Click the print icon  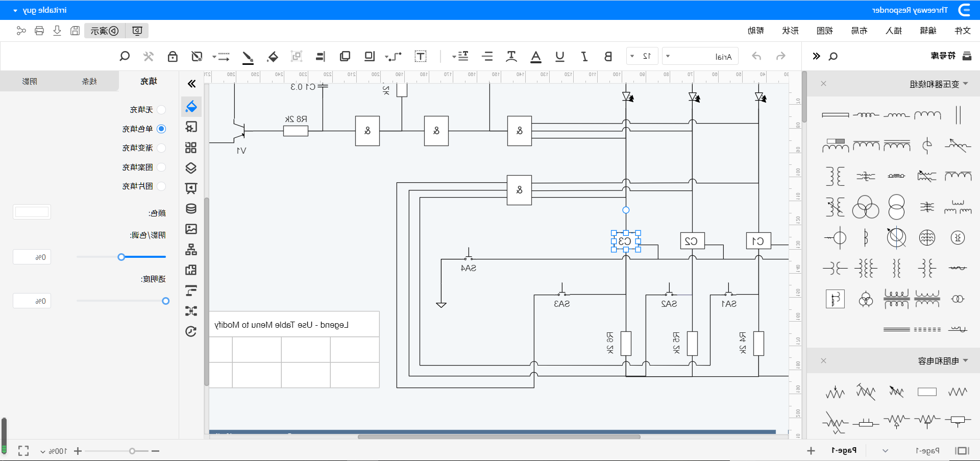[x=39, y=31]
